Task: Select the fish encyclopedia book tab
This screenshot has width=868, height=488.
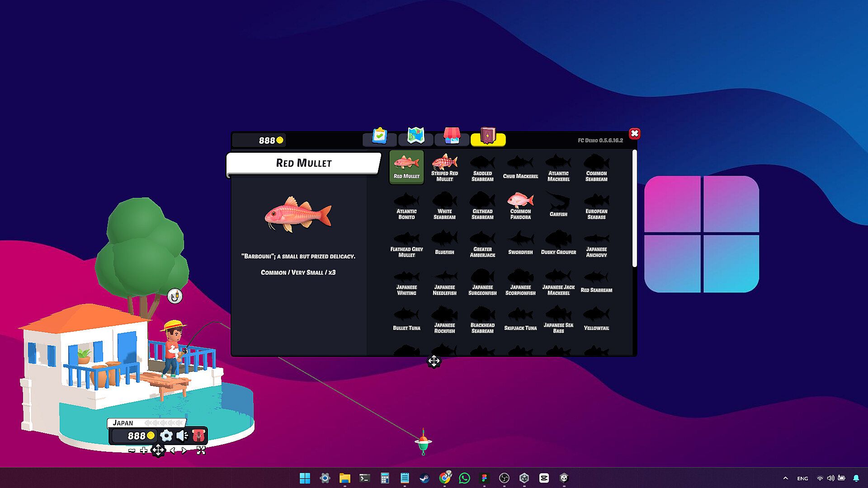Action: coord(488,137)
